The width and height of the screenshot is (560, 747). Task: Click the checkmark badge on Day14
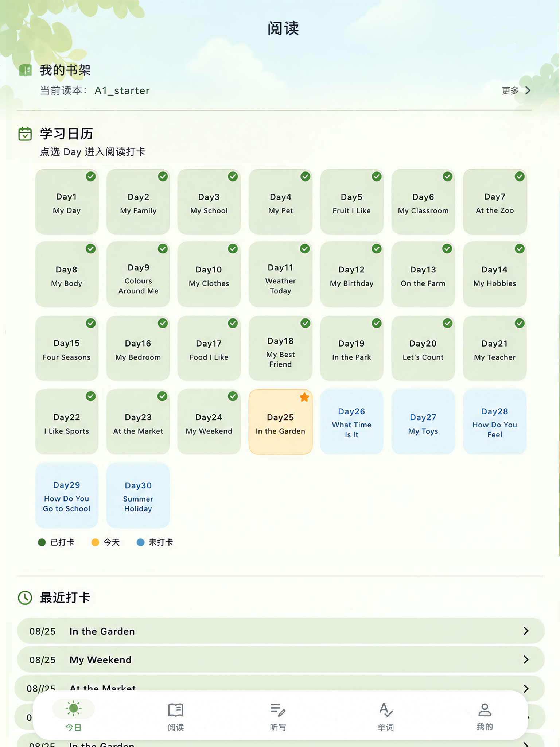520,249
